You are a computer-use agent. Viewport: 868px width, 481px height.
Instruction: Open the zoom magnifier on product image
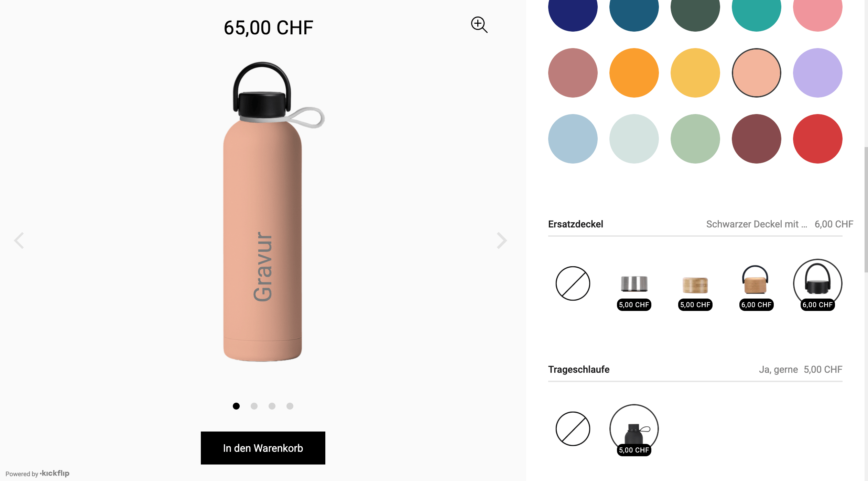click(479, 25)
